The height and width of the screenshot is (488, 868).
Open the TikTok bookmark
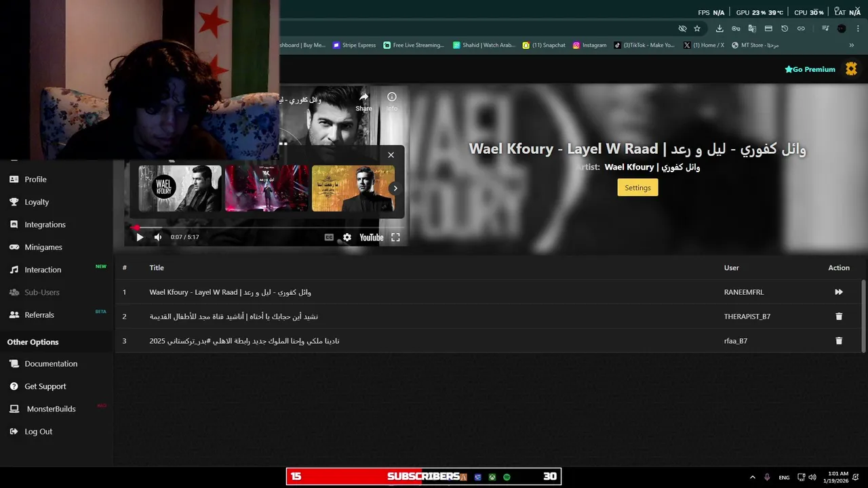[x=644, y=45]
